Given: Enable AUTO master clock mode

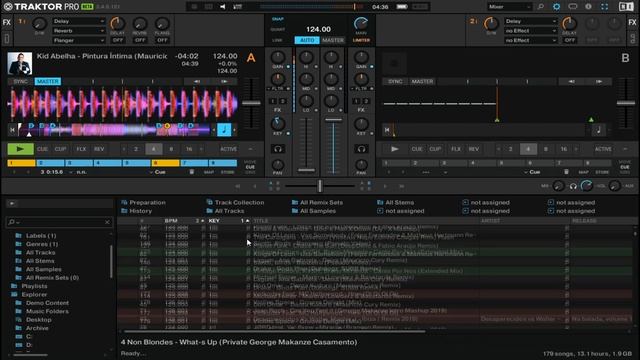Looking at the screenshot, I should click(307, 40).
